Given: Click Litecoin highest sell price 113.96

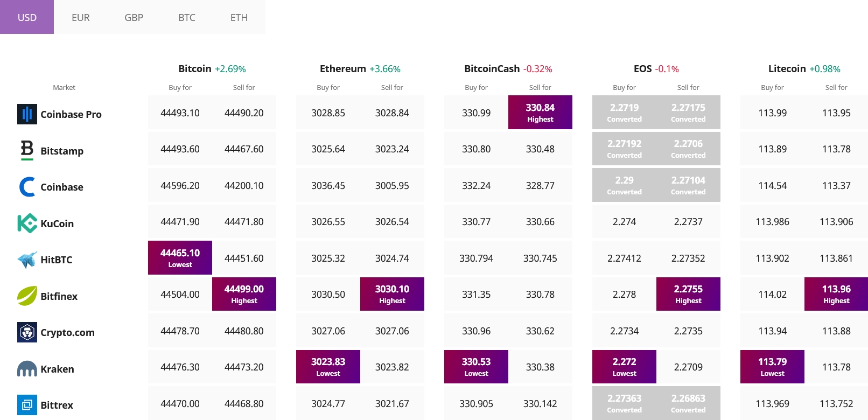Looking at the screenshot, I should coord(836,294).
